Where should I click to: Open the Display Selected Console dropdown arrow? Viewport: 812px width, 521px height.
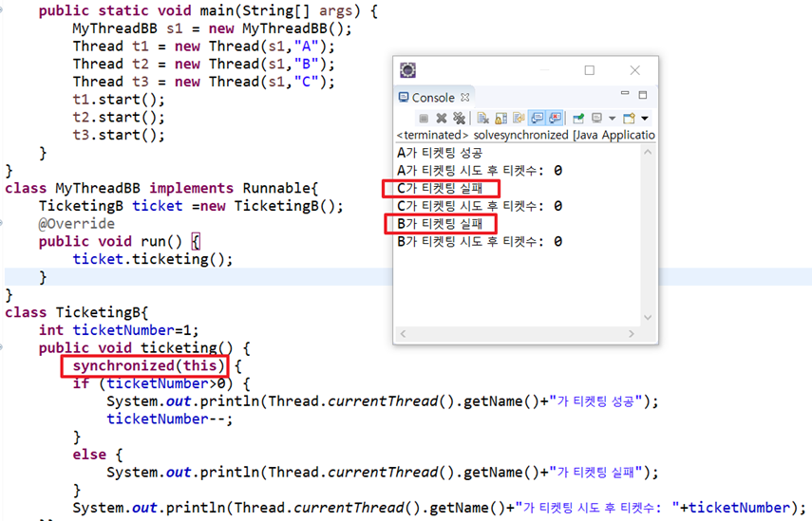(613, 119)
